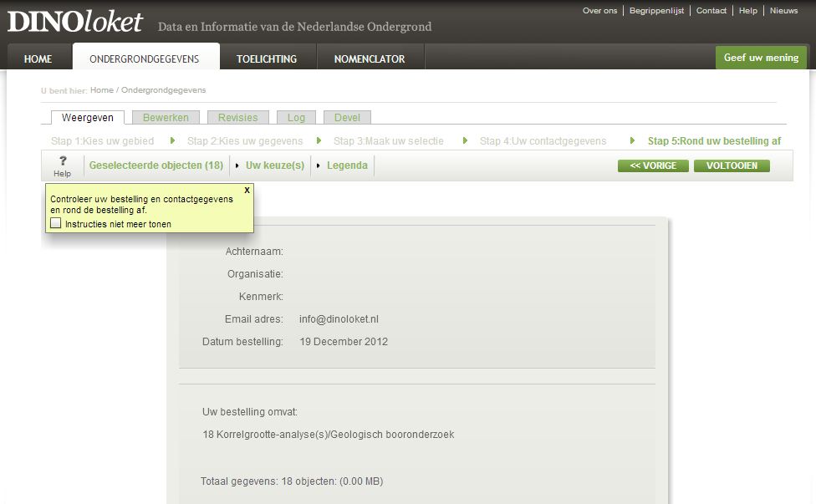Close the yellow instruction tooltip
The image size is (816, 504).
[247, 190]
